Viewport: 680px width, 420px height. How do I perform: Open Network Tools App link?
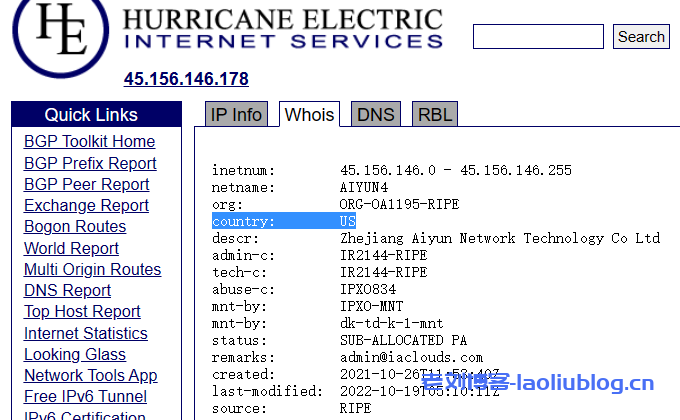pos(90,375)
